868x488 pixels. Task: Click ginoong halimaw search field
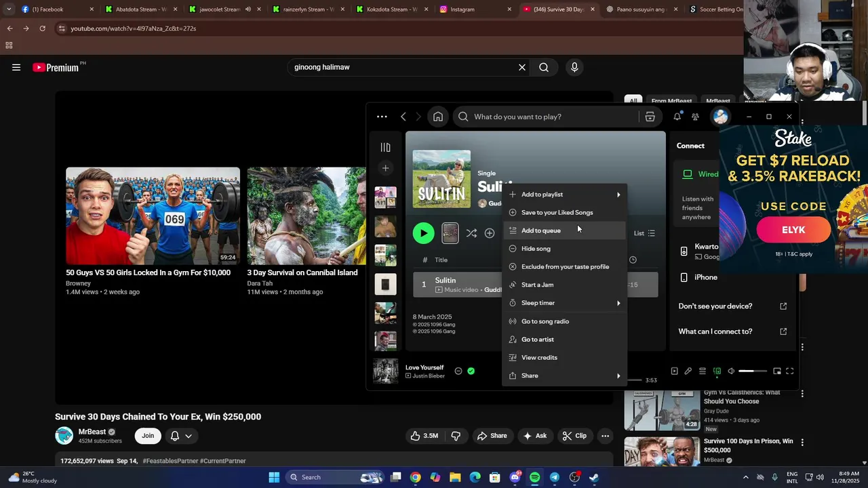click(x=403, y=67)
